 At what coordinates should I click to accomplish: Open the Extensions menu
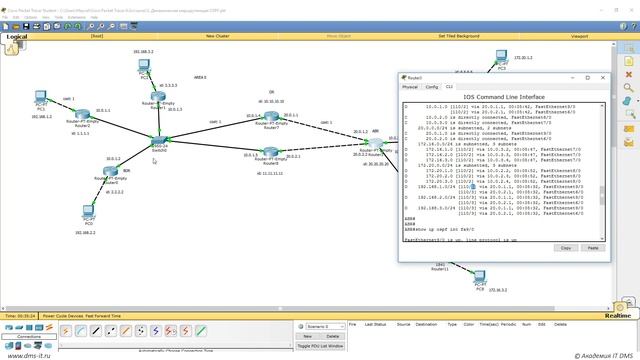pyautogui.click(x=77, y=18)
